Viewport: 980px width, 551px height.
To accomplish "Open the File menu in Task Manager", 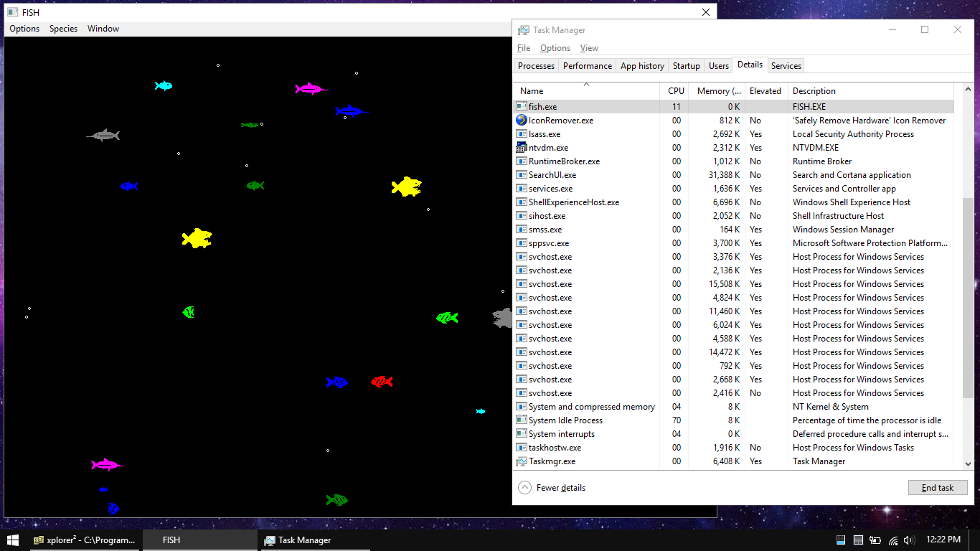I will click(x=524, y=48).
